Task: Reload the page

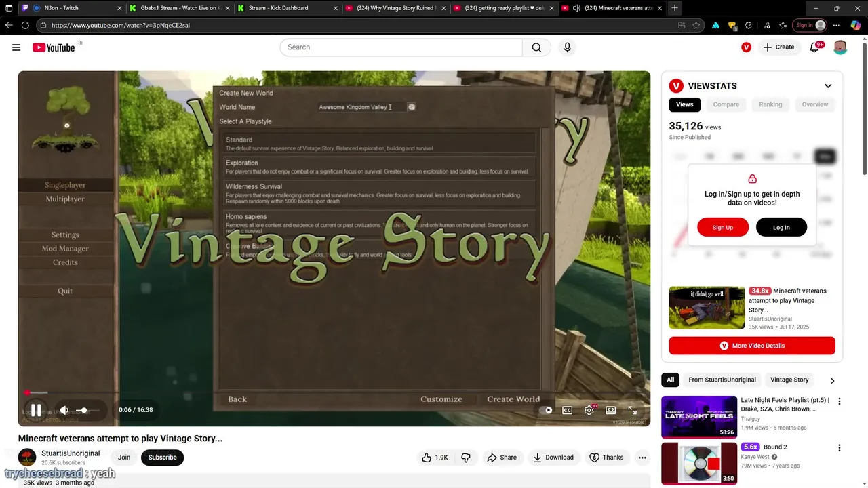Action: tap(25, 25)
